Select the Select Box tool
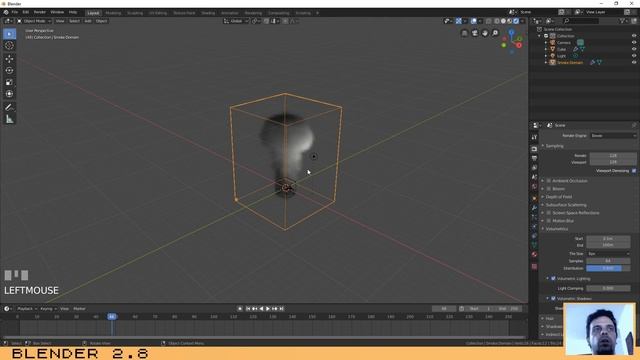The width and height of the screenshot is (640, 360). (x=9, y=34)
